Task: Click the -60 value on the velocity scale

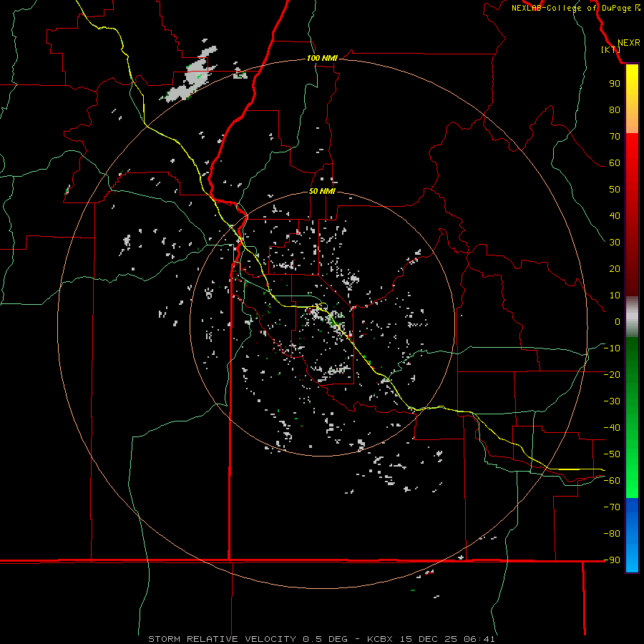Action: (612, 481)
